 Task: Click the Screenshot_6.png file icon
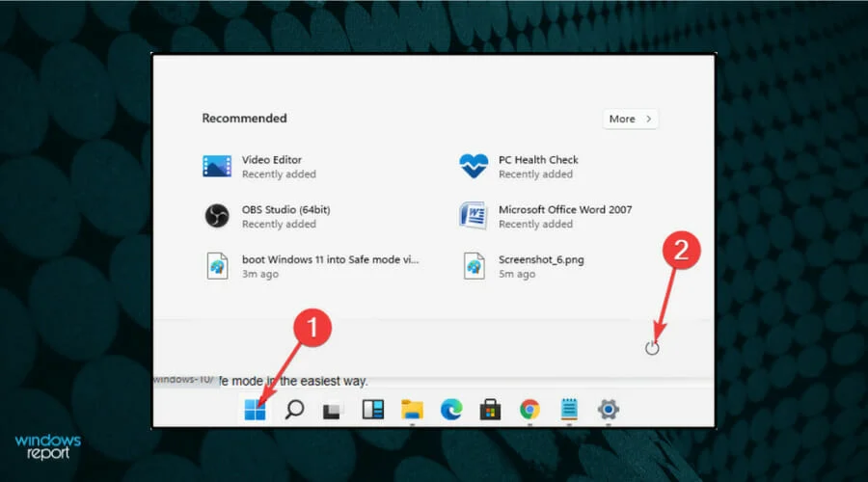pos(475,266)
